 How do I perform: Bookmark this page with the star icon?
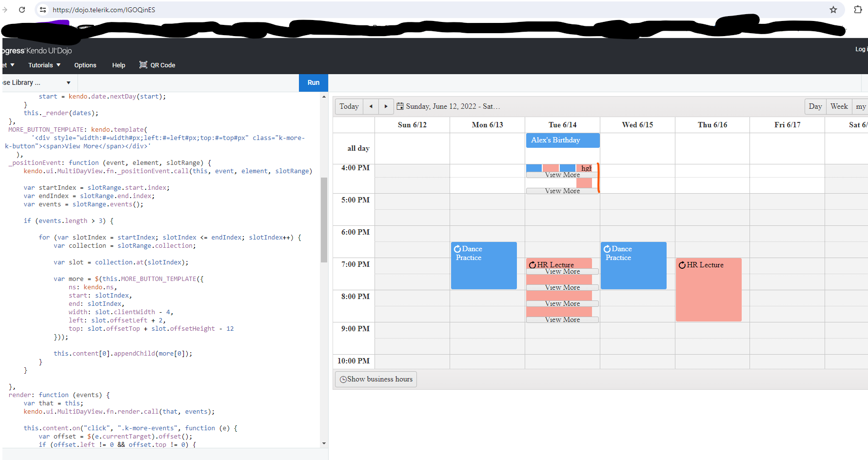pos(833,10)
